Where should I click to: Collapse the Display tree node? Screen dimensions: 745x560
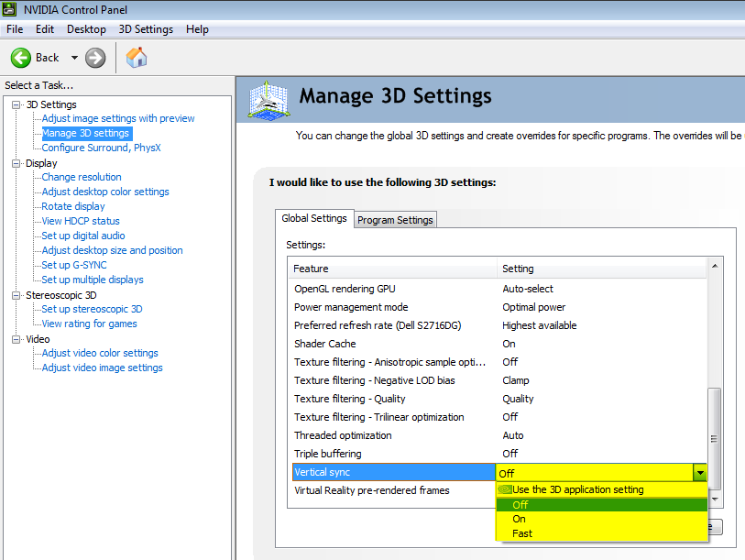tap(16, 163)
